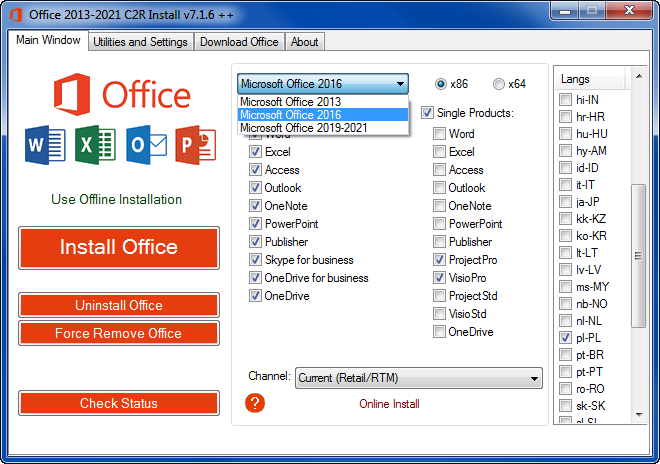Viewport: 660px width, 464px height.
Task: Click the Langs list scroll up arrow
Action: 639,76
